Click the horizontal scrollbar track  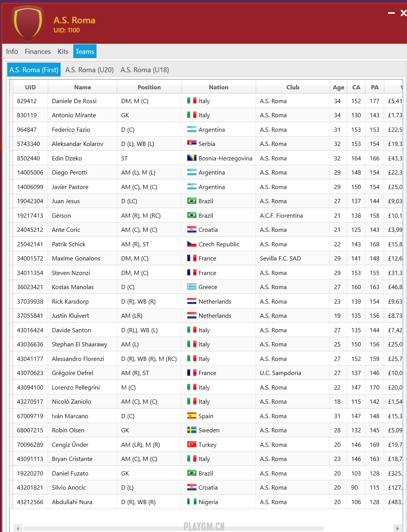174,529
